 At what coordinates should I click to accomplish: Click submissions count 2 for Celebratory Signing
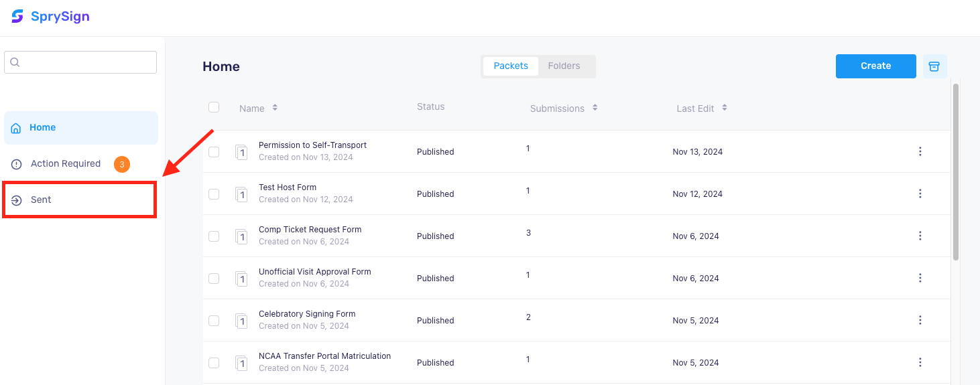(528, 317)
